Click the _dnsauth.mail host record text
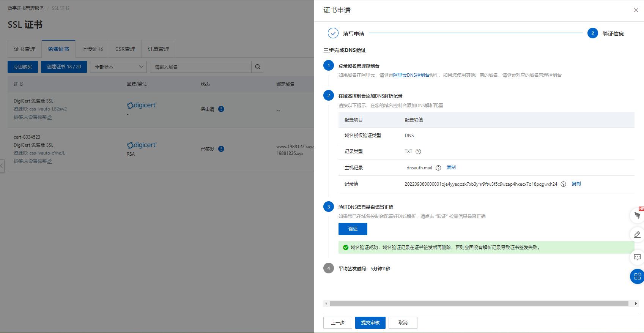The image size is (644, 333). click(418, 168)
